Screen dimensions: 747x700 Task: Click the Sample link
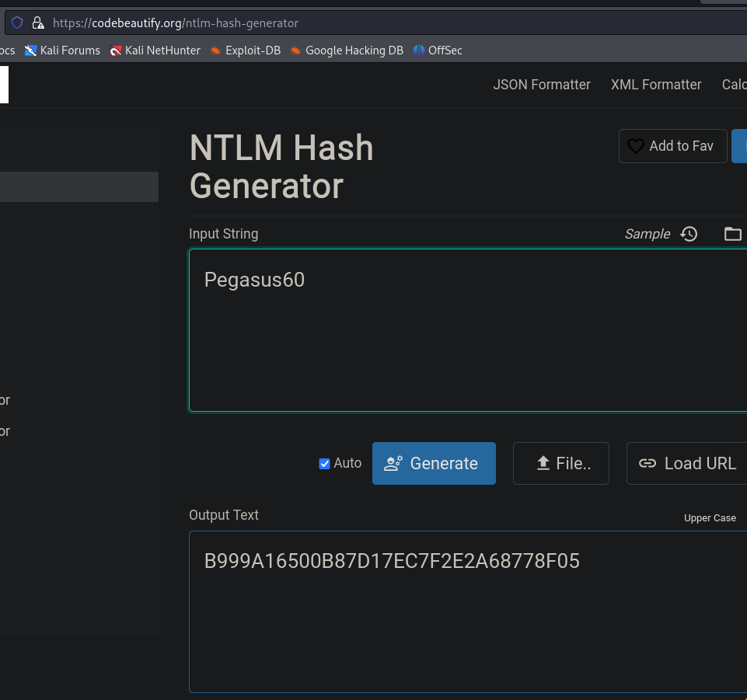pyautogui.click(x=647, y=234)
